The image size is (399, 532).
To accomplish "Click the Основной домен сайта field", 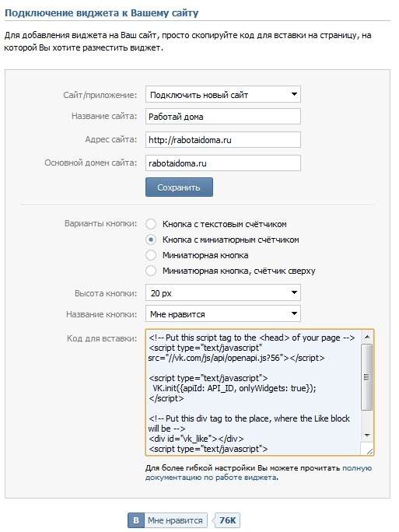I will (x=223, y=163).
